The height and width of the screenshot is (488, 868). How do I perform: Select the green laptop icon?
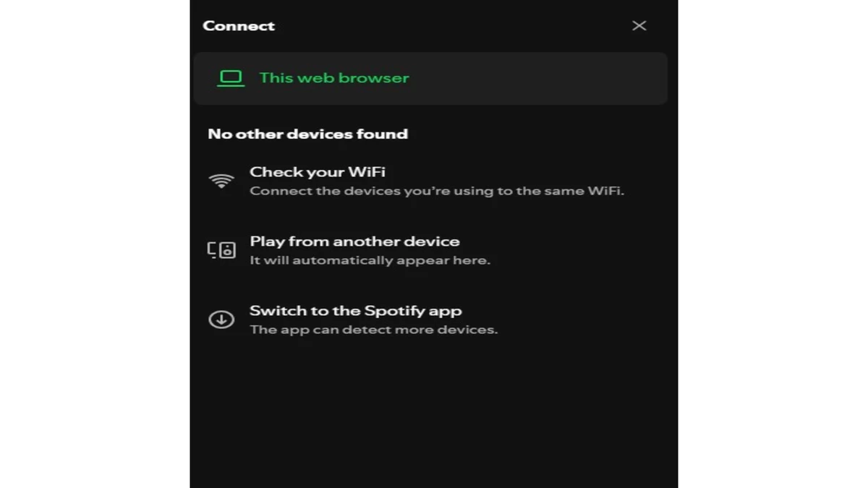pos(230,77)
